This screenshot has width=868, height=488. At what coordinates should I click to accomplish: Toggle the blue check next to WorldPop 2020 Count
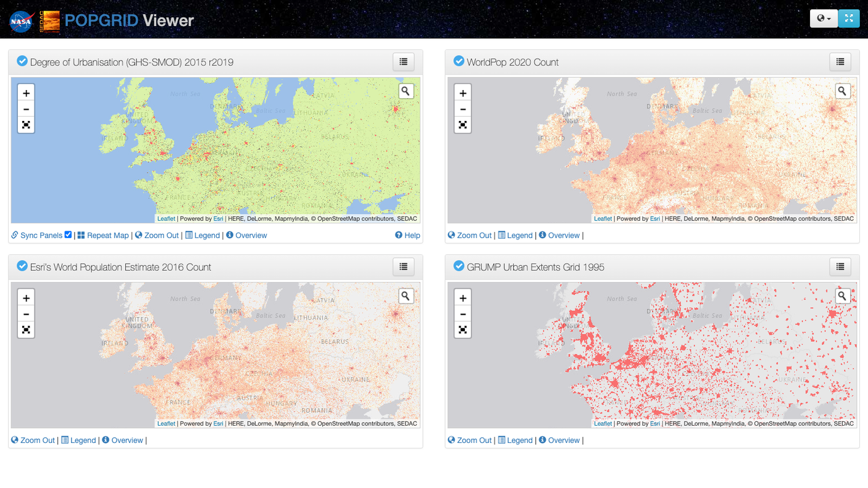(x=459, y=61)
